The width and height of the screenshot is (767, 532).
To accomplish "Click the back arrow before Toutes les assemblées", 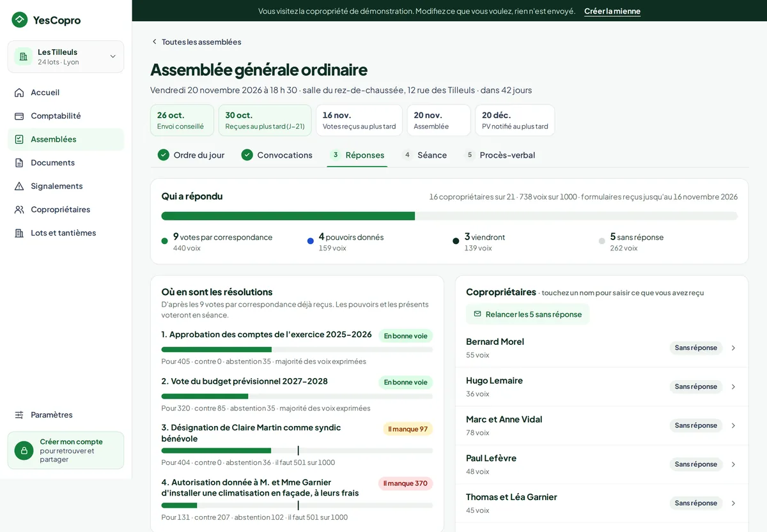I will (x=154, y=42).
